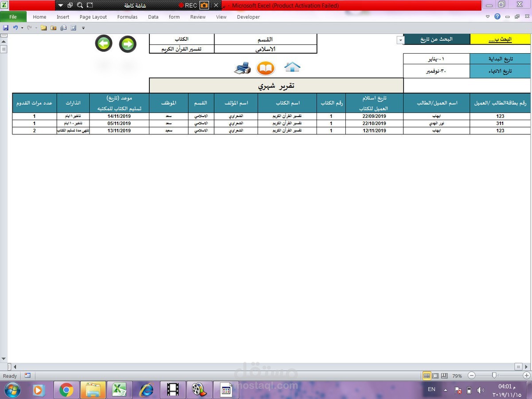
Task: Open Chrome from the taskbar
Action: (x=66, y=390)
